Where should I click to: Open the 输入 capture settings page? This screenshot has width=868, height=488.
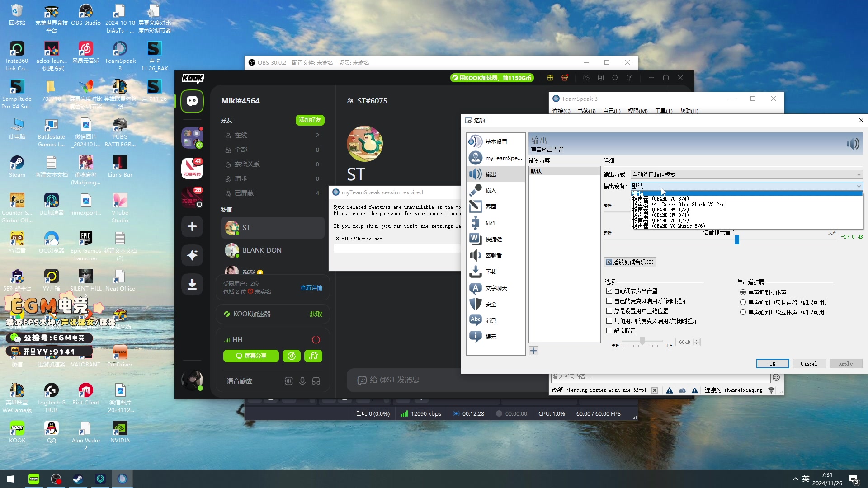(490, 191)
